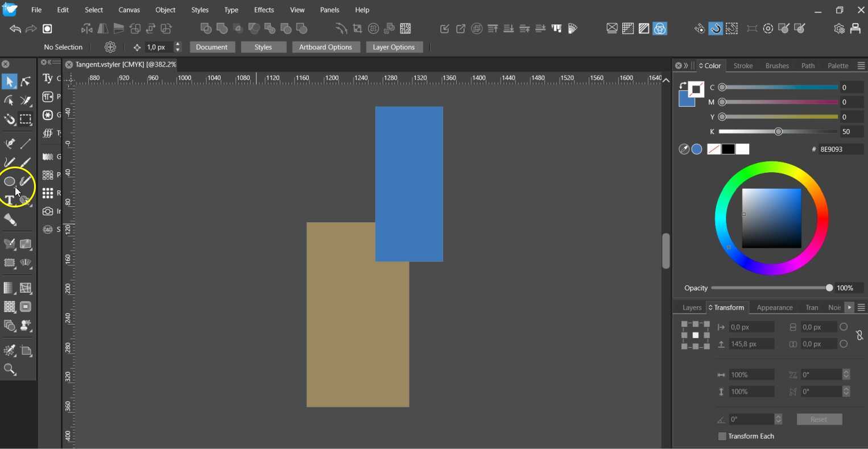Screen dimensions: 868x449
Task: Open Artboard Options
Action: tap(325, 47)
